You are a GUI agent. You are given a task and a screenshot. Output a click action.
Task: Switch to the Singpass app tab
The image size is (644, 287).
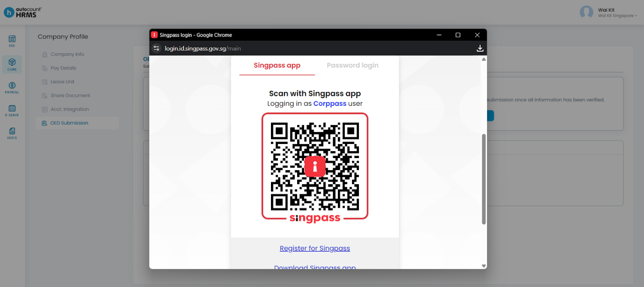click(x=277, y=66)
